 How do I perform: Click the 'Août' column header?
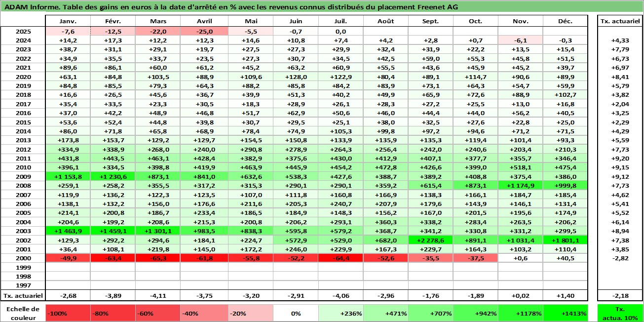385,21
